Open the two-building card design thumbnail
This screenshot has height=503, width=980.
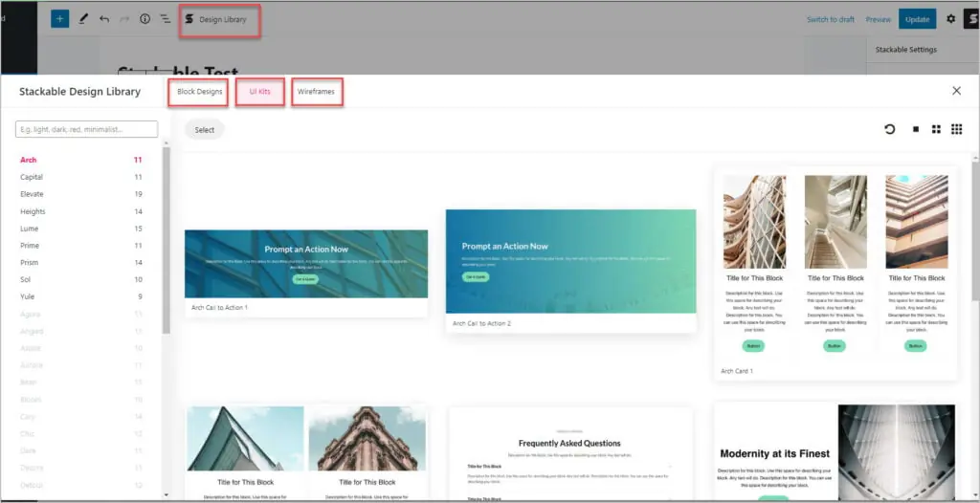pos(306,453)
